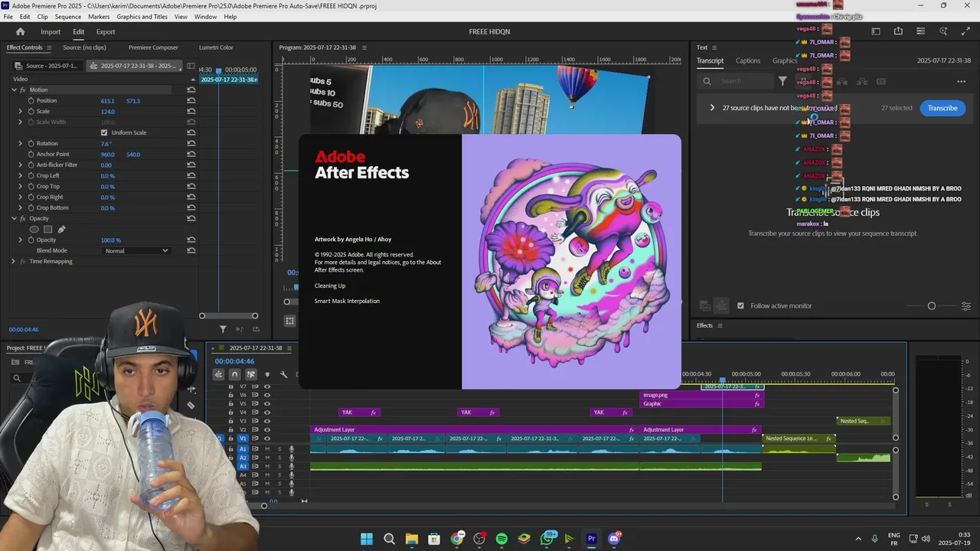
Task: Hide track V4 with its eye icon
Action: pyautogui.click(x=267, y=412)
